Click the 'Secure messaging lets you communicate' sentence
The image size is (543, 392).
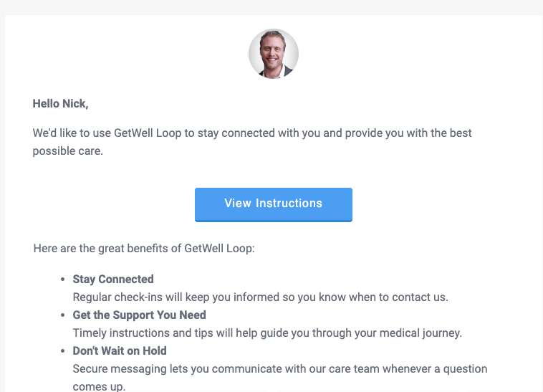tap(280, 369)
